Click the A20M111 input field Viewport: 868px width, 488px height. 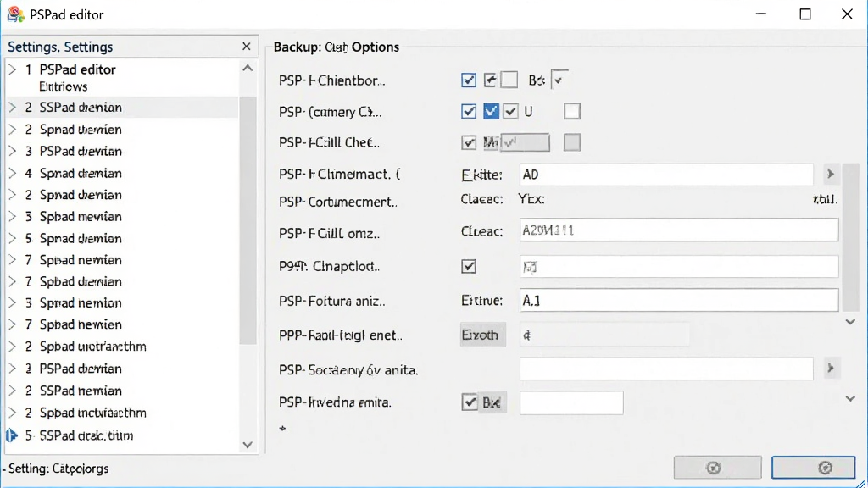(x=679, y=230)
